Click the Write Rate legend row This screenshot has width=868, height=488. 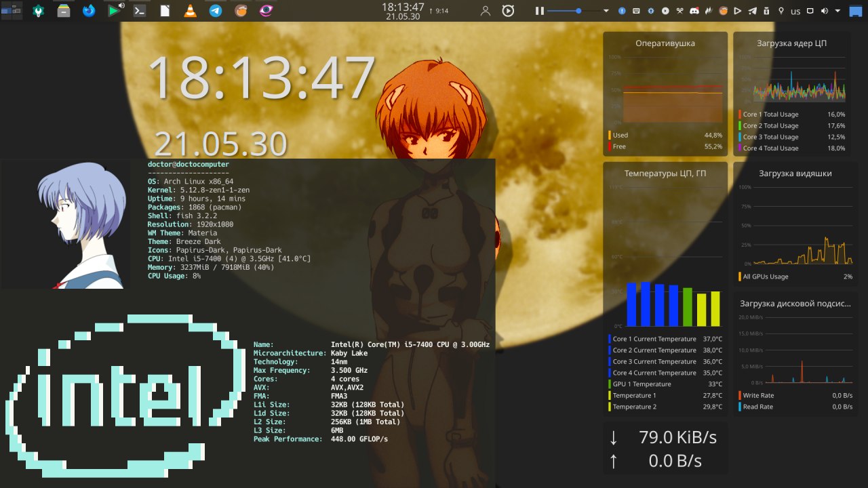click(795, 395)
